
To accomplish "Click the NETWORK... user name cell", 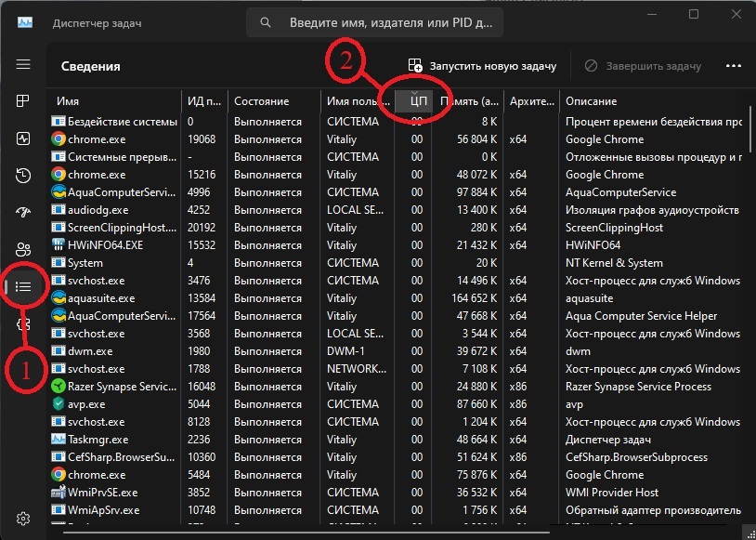I will point(357,369).
